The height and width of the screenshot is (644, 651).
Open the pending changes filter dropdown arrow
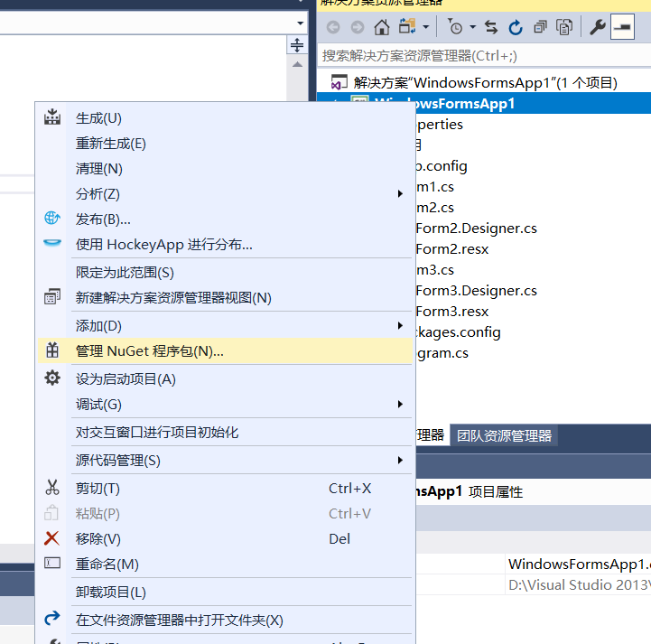[472, 27]
